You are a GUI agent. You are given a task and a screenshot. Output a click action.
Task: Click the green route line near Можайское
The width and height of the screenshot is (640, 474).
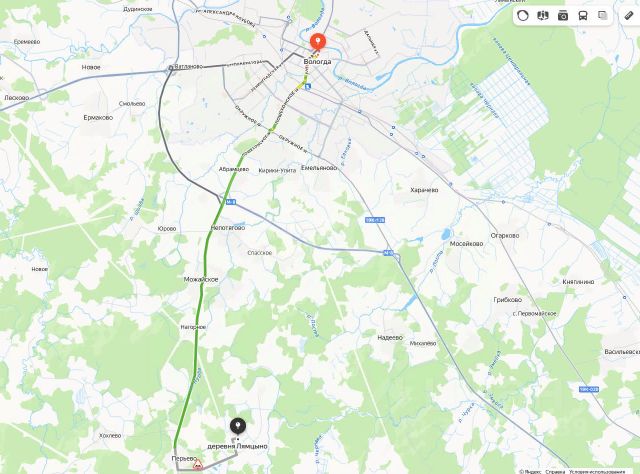click(x=202, y=292)
